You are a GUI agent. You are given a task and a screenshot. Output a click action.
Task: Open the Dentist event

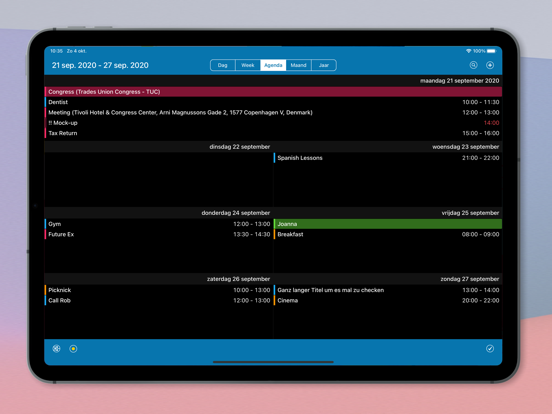click(273, 102)
